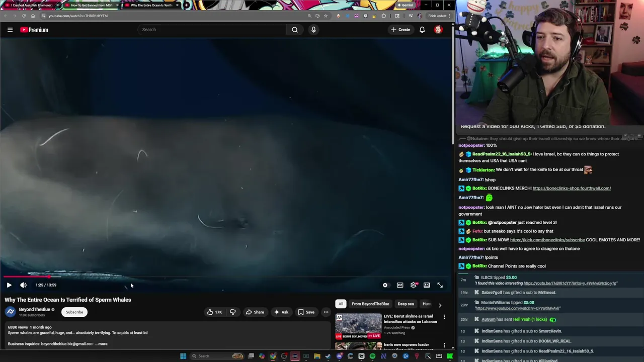This screenshot has height=362, width=644.
Task: Open File Explorer from the taskbar
Action: [317, 356]
